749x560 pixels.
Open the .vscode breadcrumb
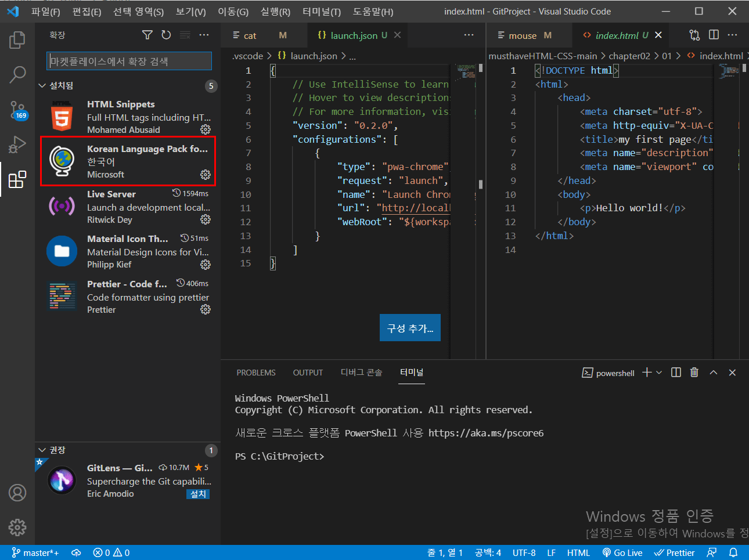(248, 56)
